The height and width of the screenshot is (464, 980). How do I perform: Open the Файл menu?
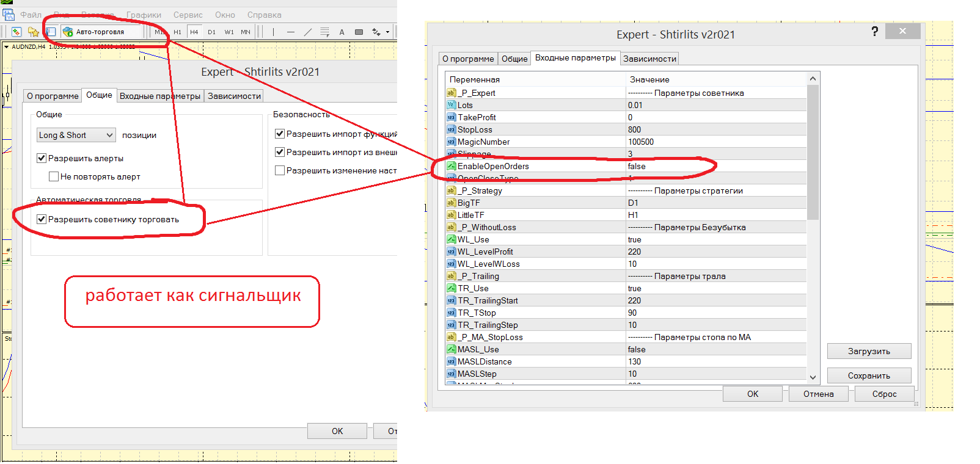31,15
